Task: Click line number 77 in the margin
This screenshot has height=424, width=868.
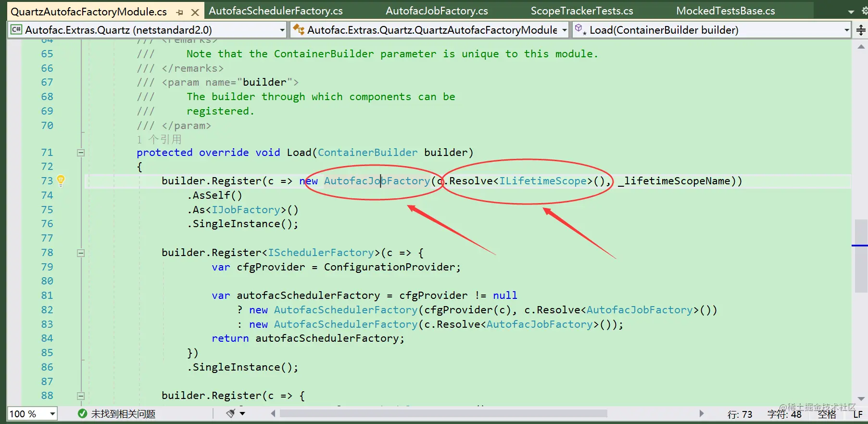Action: coord(47,238)
